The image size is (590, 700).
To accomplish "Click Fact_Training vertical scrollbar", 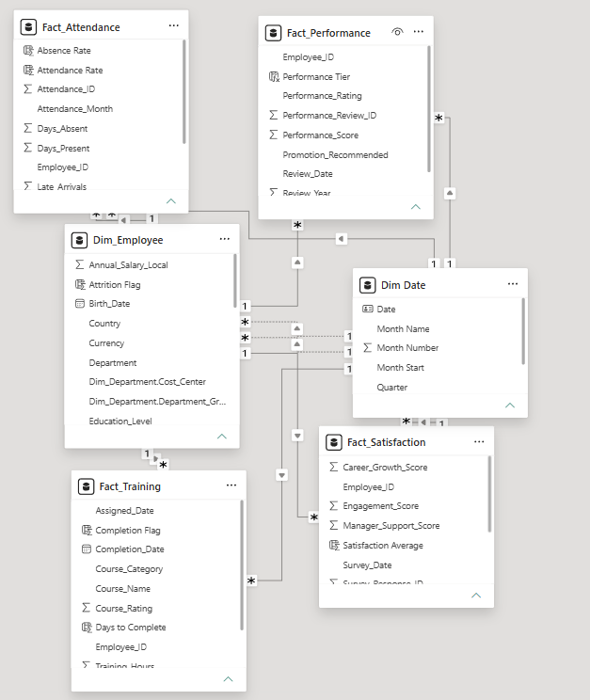I will point(242,565).
